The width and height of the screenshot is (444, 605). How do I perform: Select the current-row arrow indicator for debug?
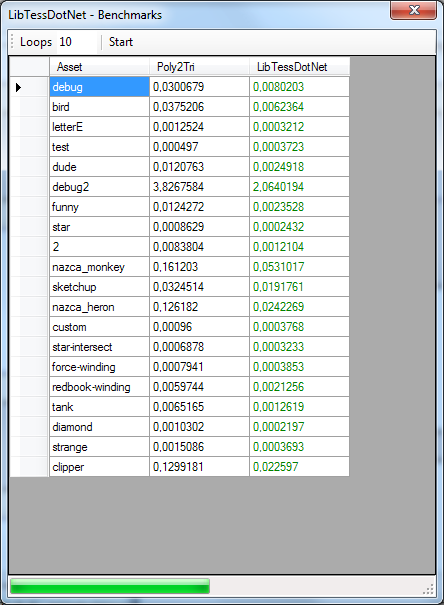[x=18, y=87]
